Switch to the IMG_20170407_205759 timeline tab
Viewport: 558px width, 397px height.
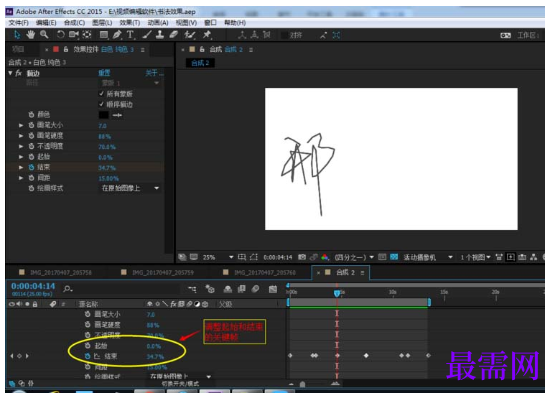pos(163,272)
